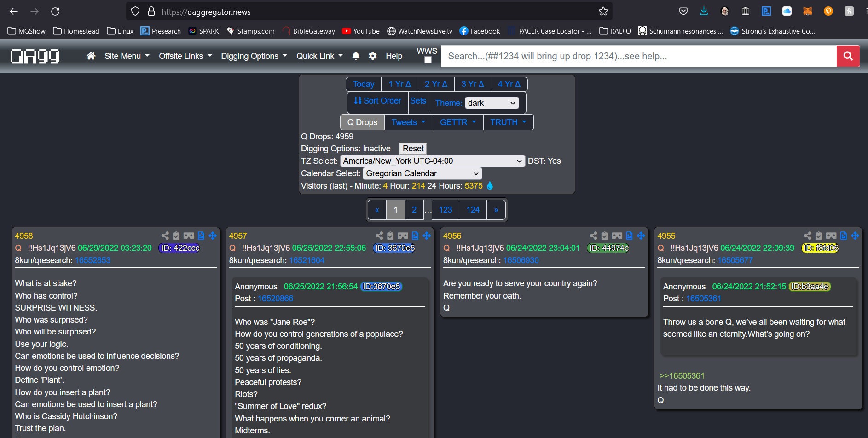The image size is (868, 438).
Task: Open Anonymous post link 16505361
Action: click(704, 299)
